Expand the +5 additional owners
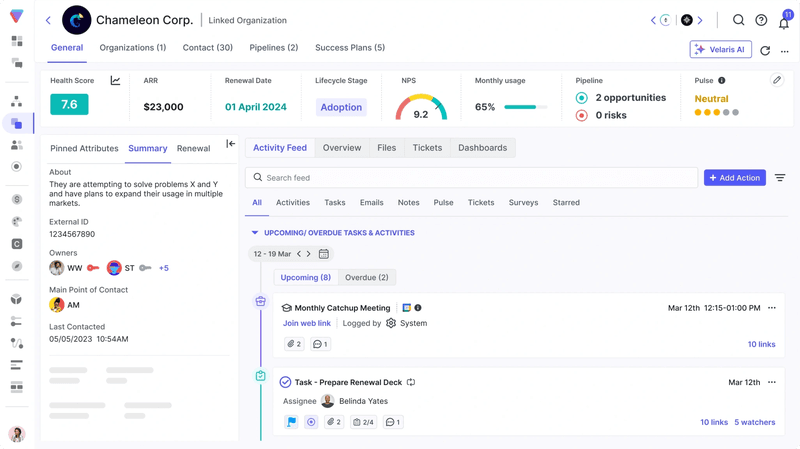The image size is (800, 449). pyautogui.click(x=164, y=268)
